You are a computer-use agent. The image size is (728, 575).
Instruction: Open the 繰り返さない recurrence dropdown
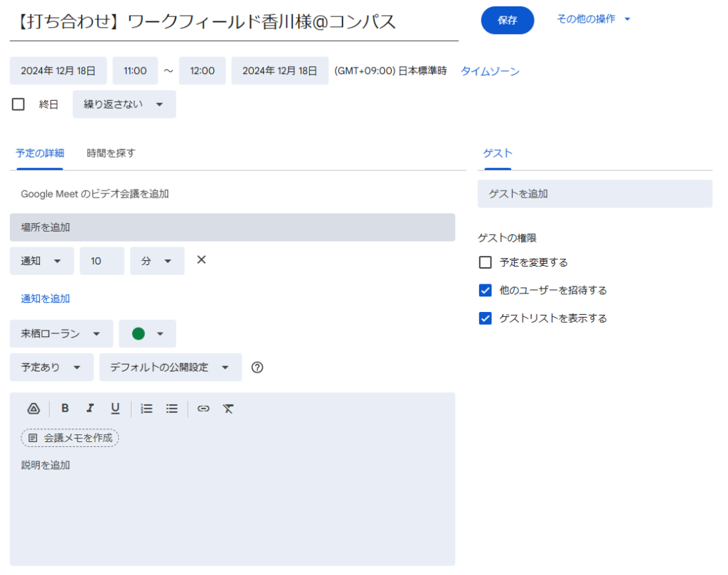coord(124,104)
